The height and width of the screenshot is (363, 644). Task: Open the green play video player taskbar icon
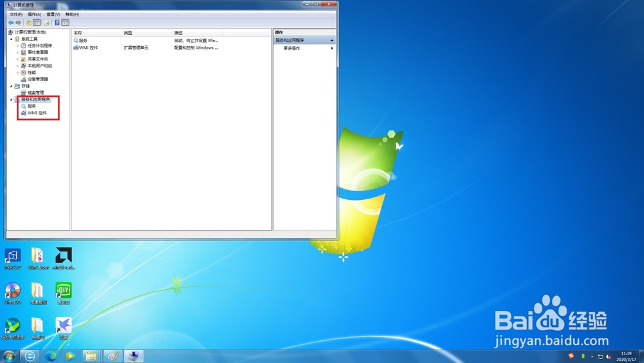pyautogui.click(x=70, y=356)
